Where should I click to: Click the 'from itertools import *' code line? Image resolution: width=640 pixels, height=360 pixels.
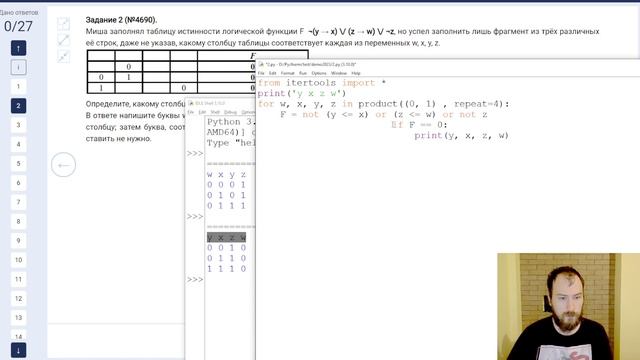click(x=322, y=83)
